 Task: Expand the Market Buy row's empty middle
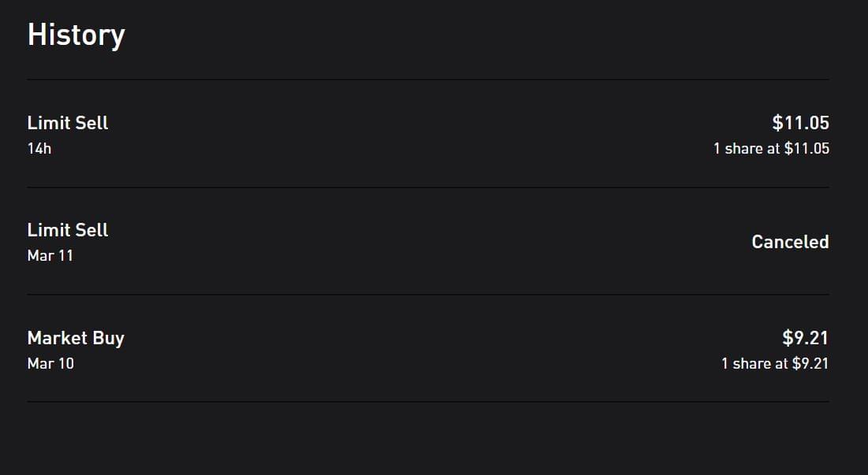click(x=426, y=350)
